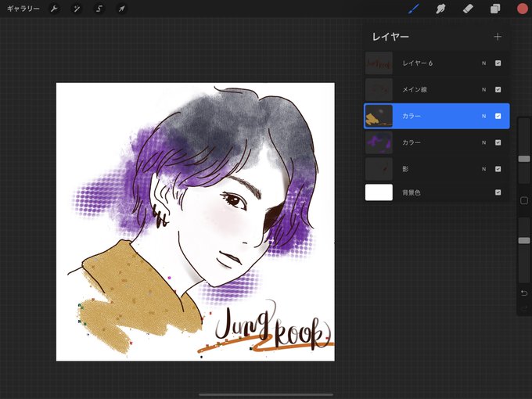Select the 背景色 layer name
532x399 pixels.
pyautogui.click(x=412, y=192)
